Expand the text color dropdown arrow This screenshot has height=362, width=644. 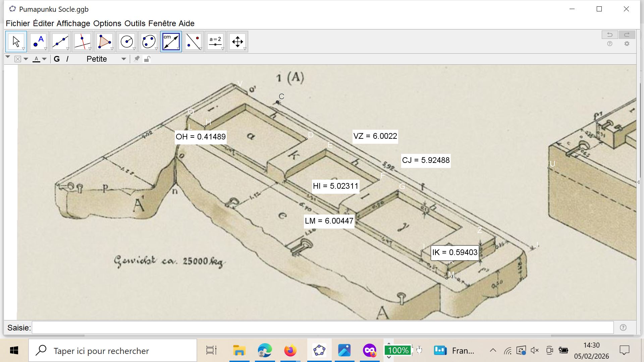[x=44, y=59]
